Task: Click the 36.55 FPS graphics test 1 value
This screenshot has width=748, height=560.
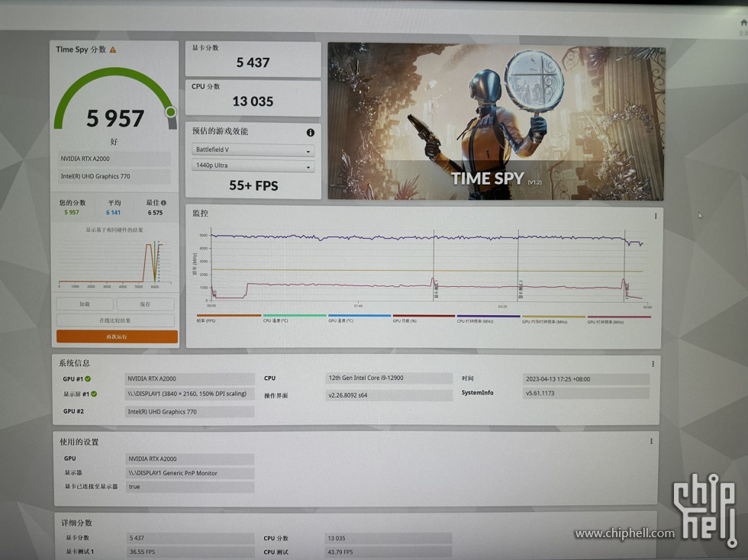Action: 190,552
